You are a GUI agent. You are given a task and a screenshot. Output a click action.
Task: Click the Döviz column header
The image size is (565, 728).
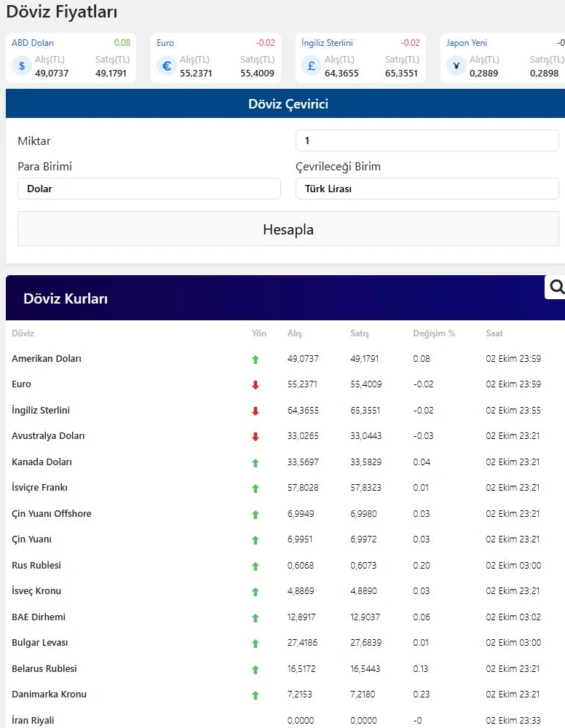(x=23, y=333)
